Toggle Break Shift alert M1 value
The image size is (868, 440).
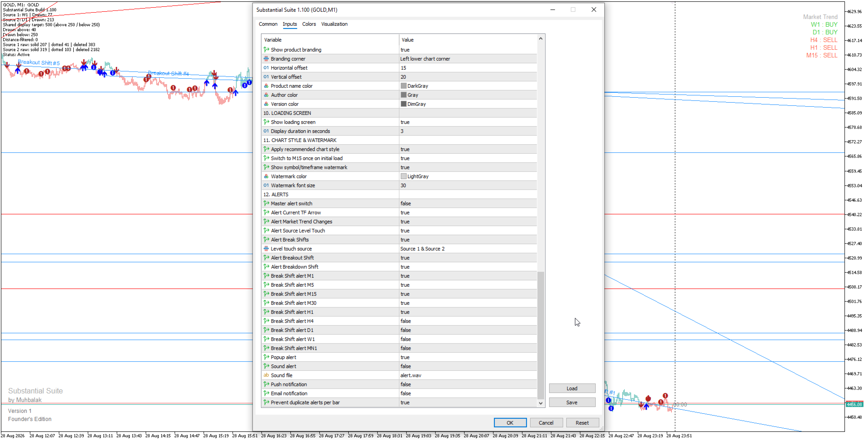tap(468, 276)
